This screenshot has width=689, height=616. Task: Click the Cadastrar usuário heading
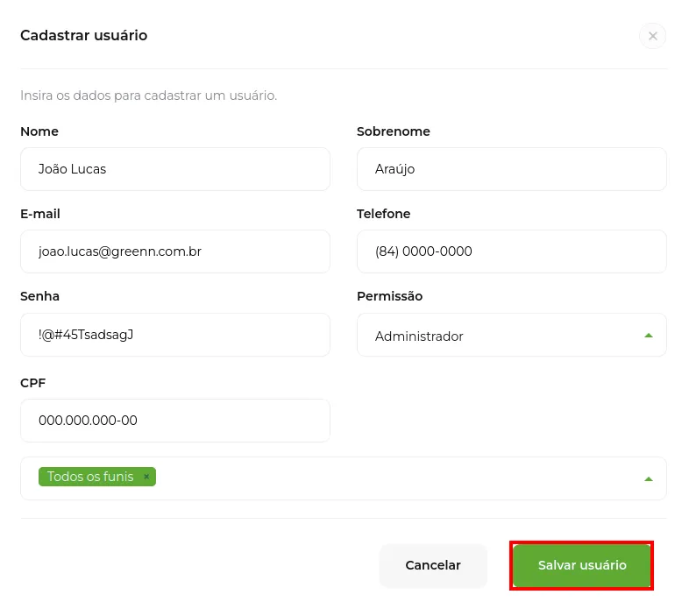coord(83,35)
